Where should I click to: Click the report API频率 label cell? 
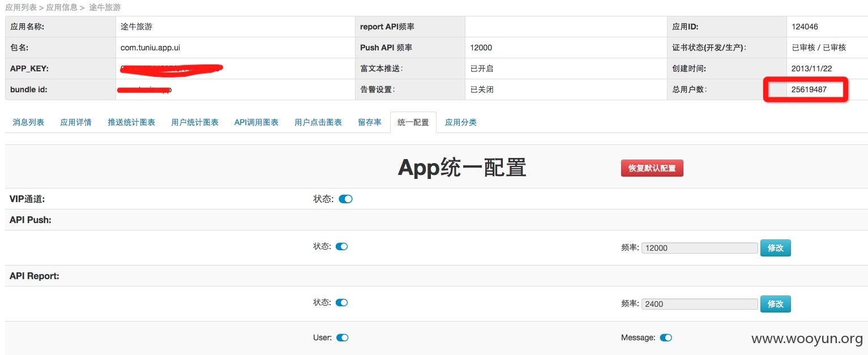pos(410,27)
